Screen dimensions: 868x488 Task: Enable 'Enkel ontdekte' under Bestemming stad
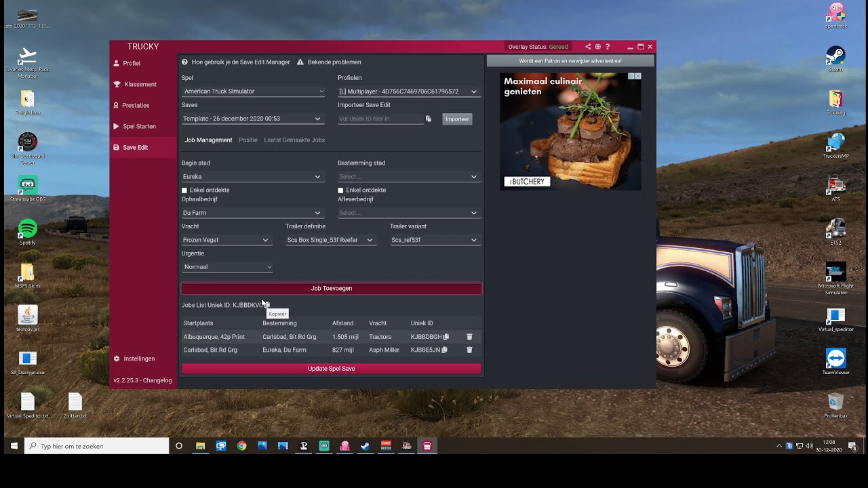(340, 190)
